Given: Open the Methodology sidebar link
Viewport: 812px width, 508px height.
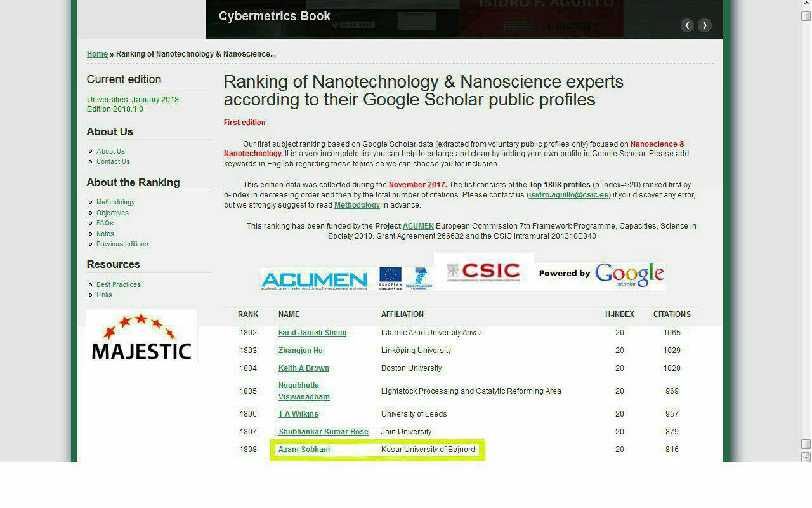Looking at the screenshot, I should tap(115, 202).
